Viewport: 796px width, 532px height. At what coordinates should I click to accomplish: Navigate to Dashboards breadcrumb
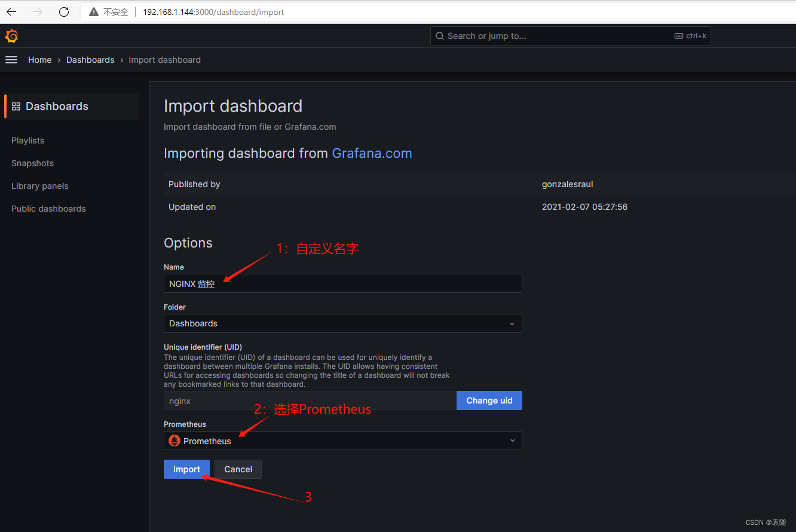(x=90, y=60)
